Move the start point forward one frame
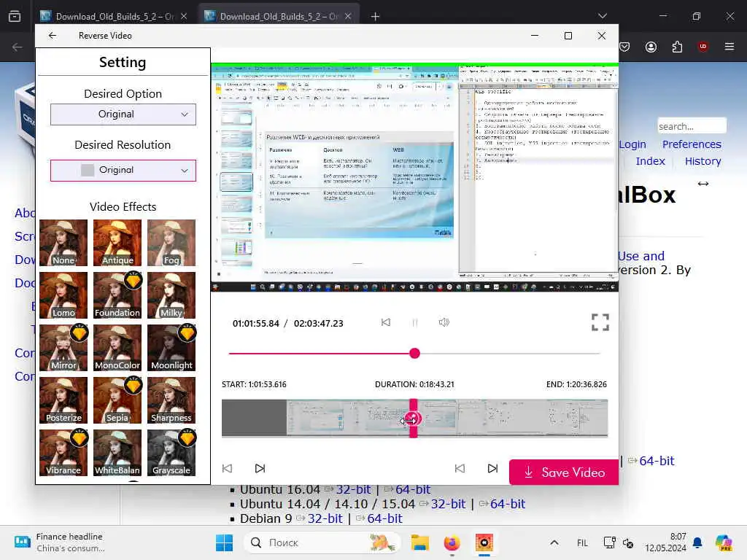 coord(260,469)
